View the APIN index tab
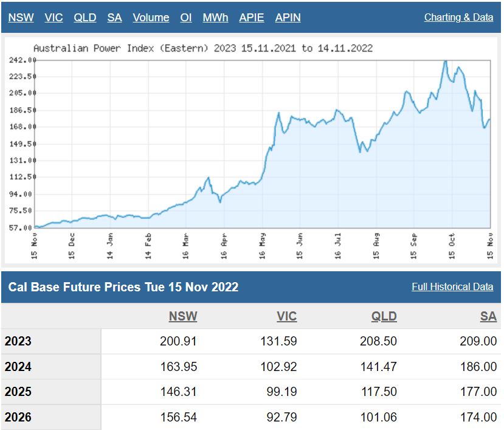 [288, 18]
